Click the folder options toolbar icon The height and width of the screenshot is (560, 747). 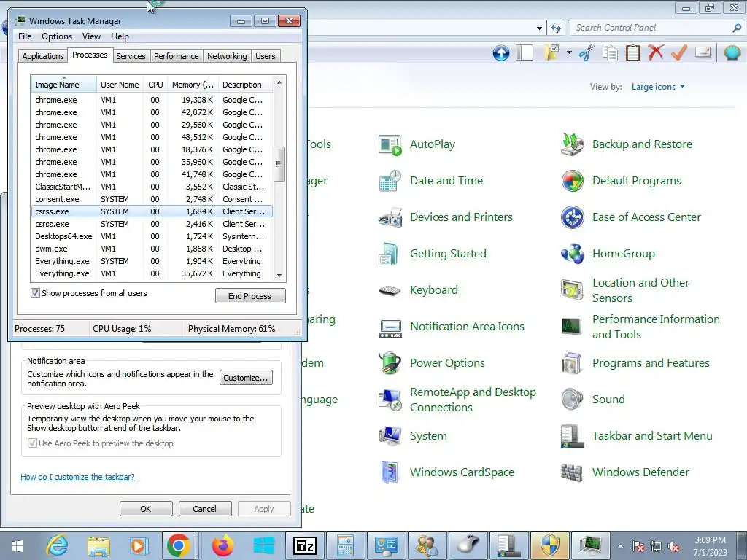pyautogui.click(x=551, y=52)
